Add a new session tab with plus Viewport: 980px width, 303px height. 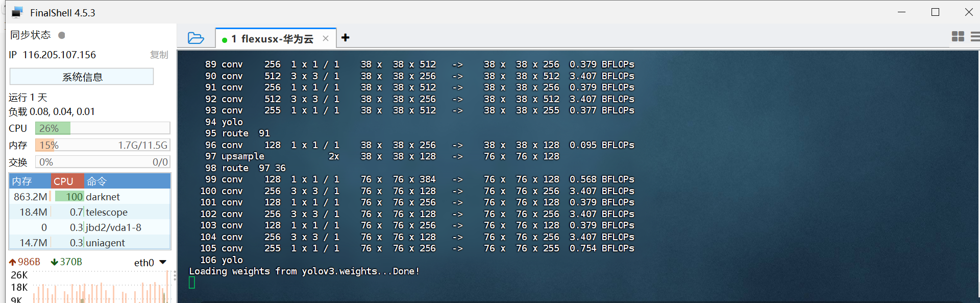click(x=346, y=38)
